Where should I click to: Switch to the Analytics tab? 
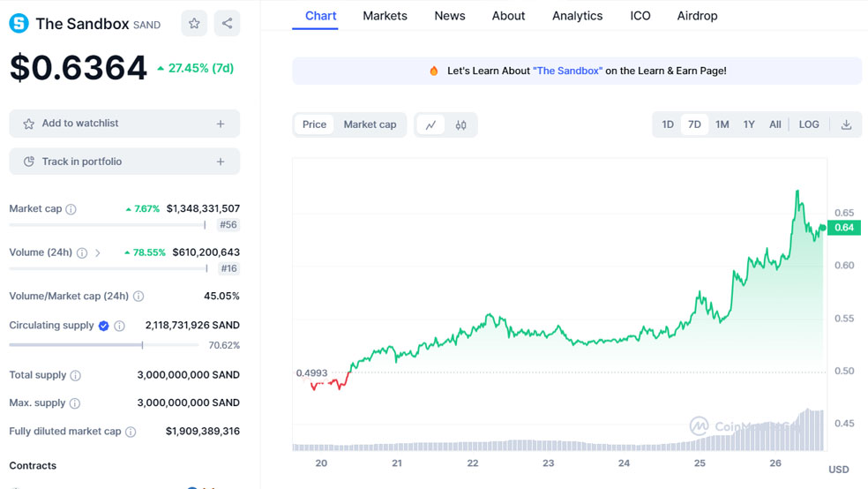pyautogui.click(x=577, y=16)
